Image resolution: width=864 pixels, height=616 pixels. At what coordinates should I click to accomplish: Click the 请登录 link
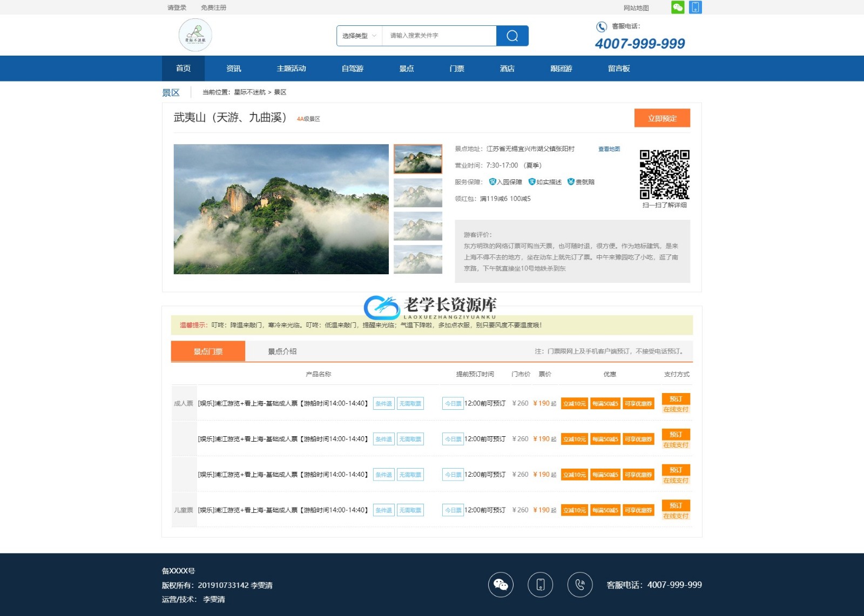[x=177, y=8]
